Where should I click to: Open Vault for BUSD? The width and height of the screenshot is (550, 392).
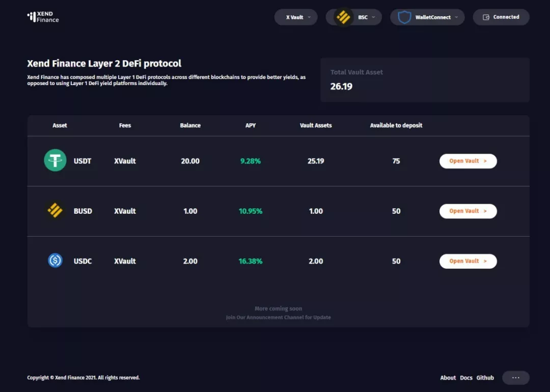tap(468, 211)
